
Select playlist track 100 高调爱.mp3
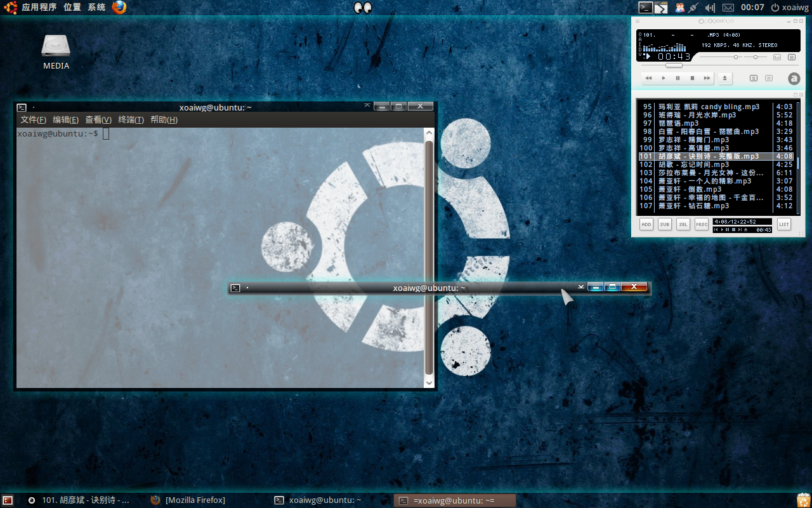pos(716,148)
